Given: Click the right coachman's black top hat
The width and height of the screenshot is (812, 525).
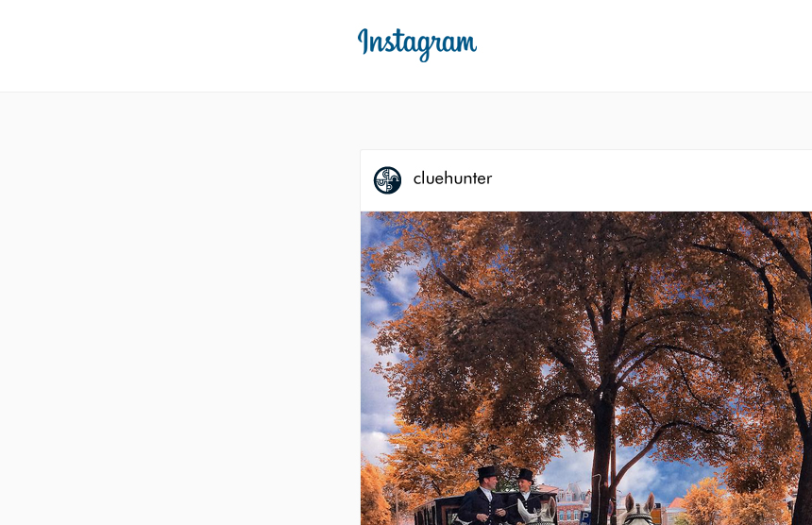Looking at the screenshot, I should 525,475.
